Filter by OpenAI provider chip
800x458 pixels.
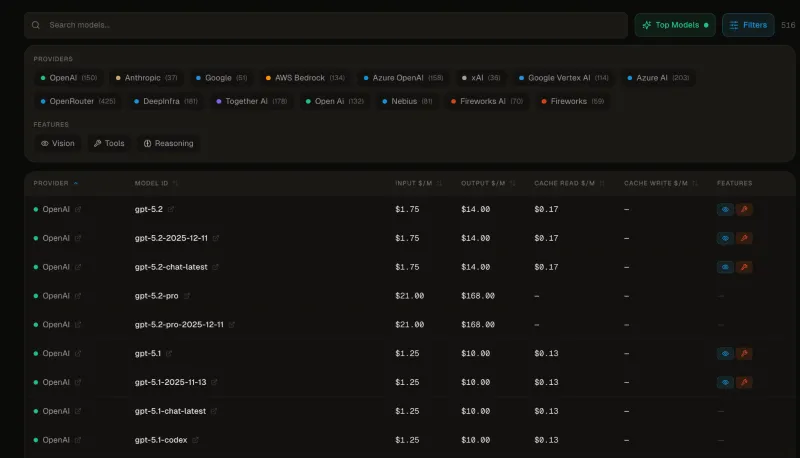(69, 78)
